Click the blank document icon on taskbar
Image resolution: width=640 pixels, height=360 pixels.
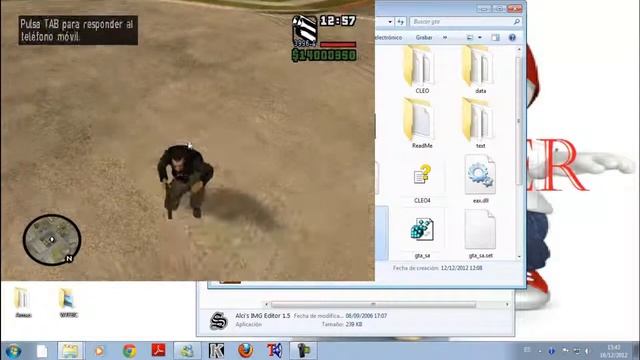coord(42,351)
